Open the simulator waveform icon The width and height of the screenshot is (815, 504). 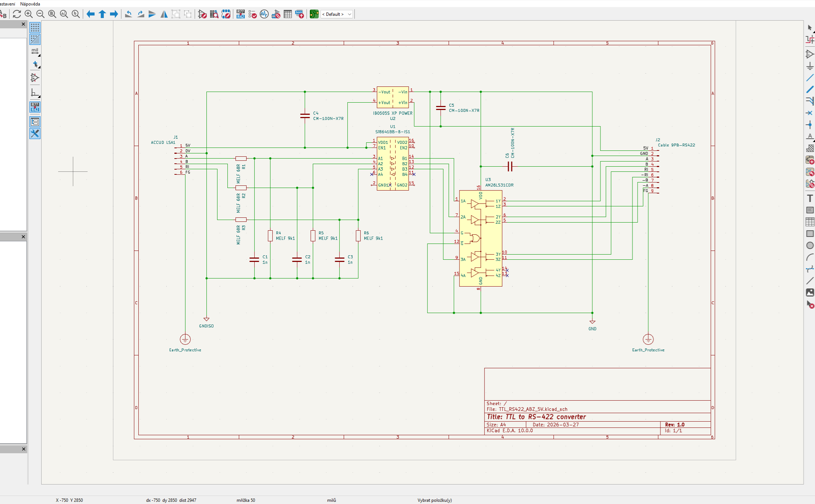[x=264, y=14]
